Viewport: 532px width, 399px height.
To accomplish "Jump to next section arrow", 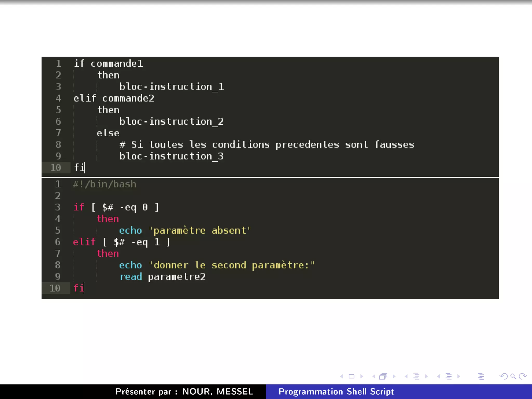I will pyautogui.click(x=459, y=376).
